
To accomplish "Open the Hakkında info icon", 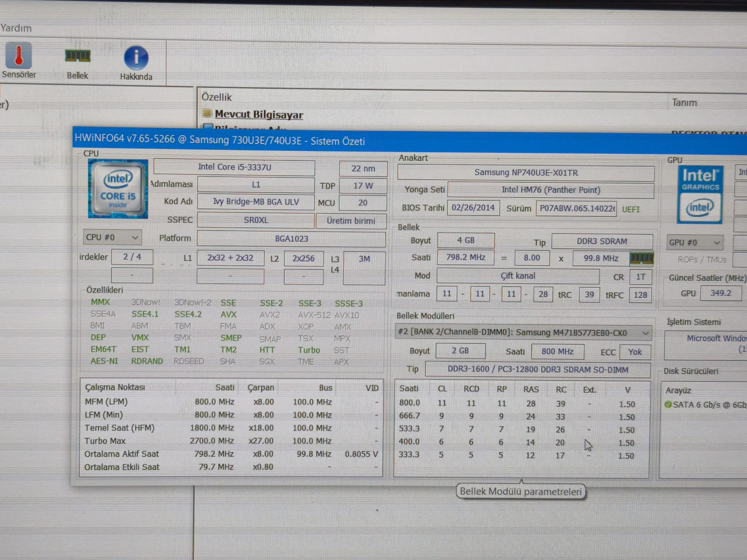I will (136, 58).
